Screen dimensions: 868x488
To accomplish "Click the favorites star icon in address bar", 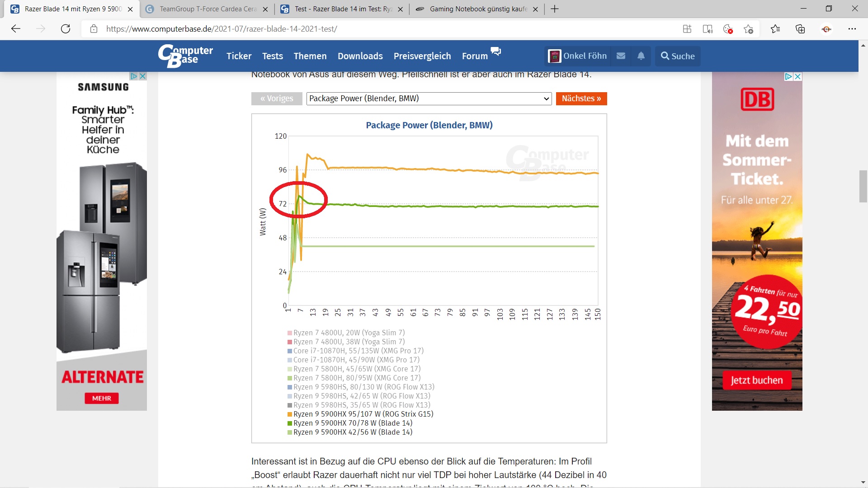I will [x=748, y=29].
